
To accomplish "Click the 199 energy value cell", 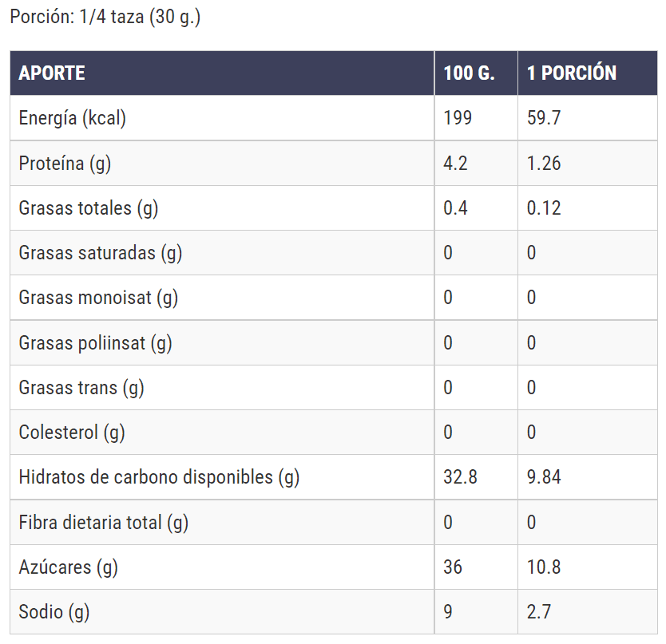I will [458, 119].
